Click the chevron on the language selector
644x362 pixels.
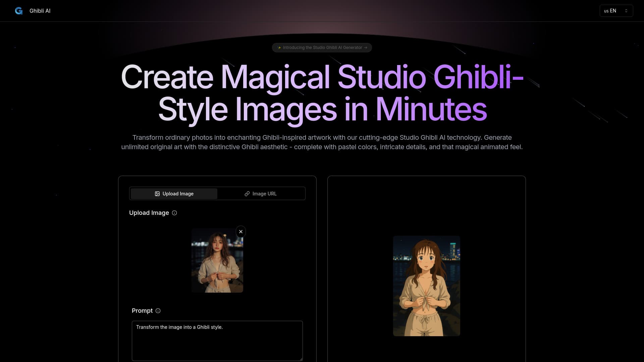(626, 11)
